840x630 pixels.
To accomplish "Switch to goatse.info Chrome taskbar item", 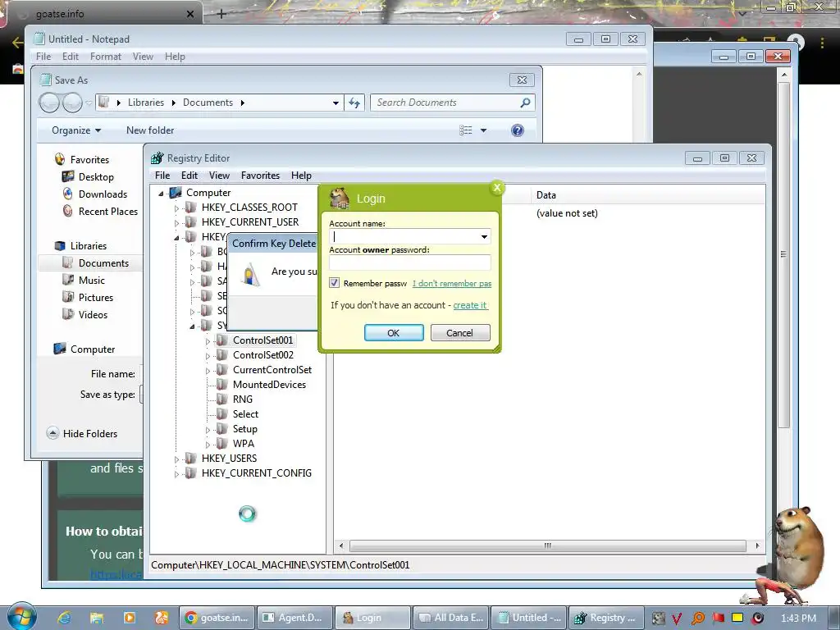I will 217,618.
